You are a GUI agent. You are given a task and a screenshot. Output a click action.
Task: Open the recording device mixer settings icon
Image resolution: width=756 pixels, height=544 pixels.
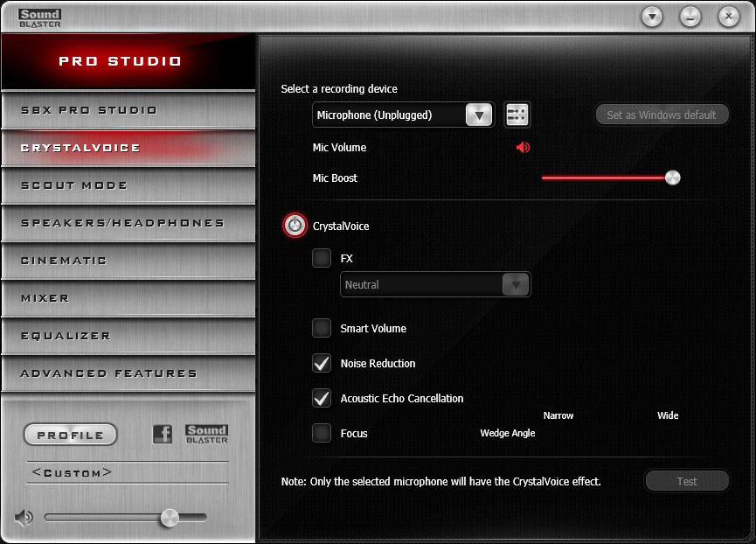(517, 115)
